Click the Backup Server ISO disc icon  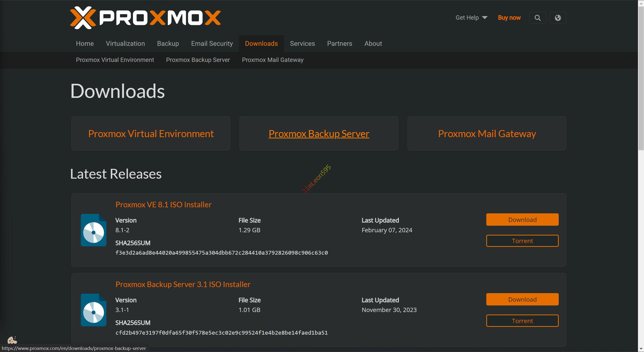[x=94, y=310]
